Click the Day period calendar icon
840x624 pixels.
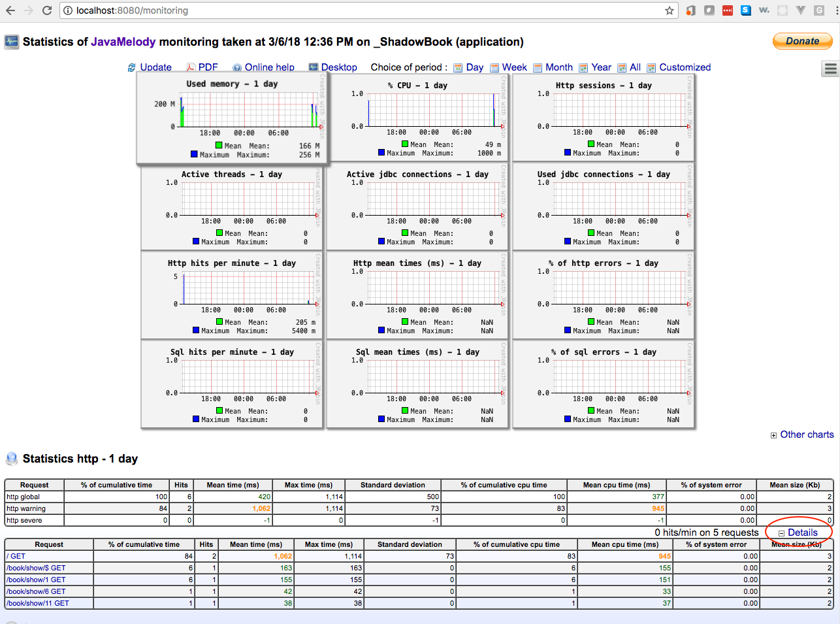pyautogui.click(x=458, y=67)
